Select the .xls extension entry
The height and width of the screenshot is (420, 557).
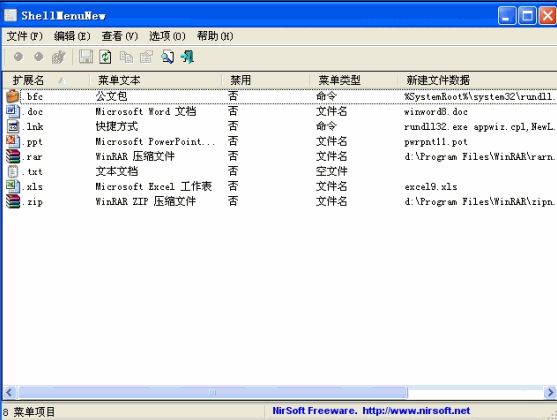click(32, 187)
